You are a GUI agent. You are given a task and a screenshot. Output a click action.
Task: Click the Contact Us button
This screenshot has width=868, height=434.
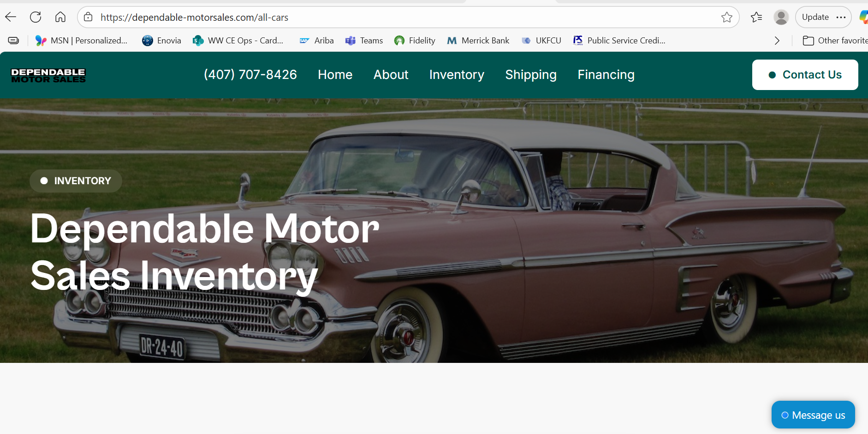click(x=805, y=75)
